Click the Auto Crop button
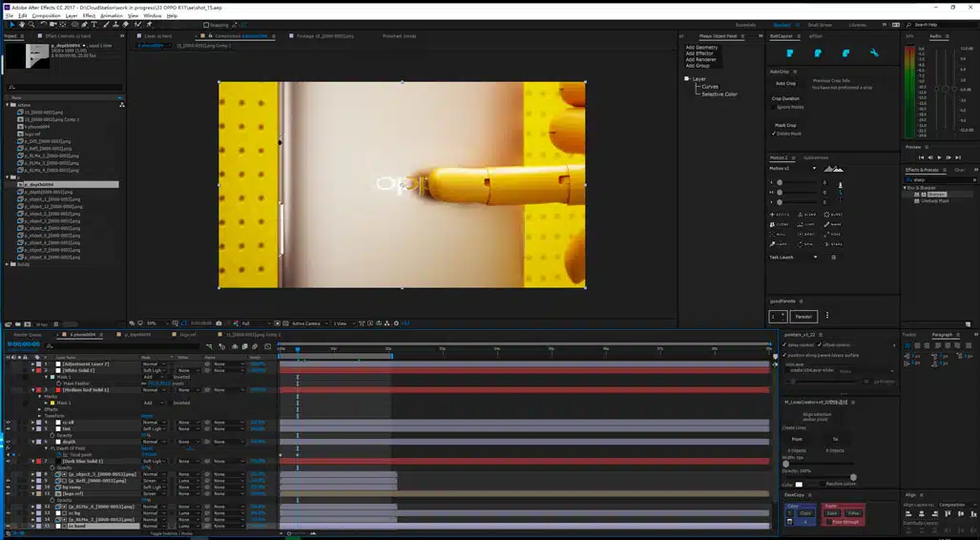 [785, 83]
